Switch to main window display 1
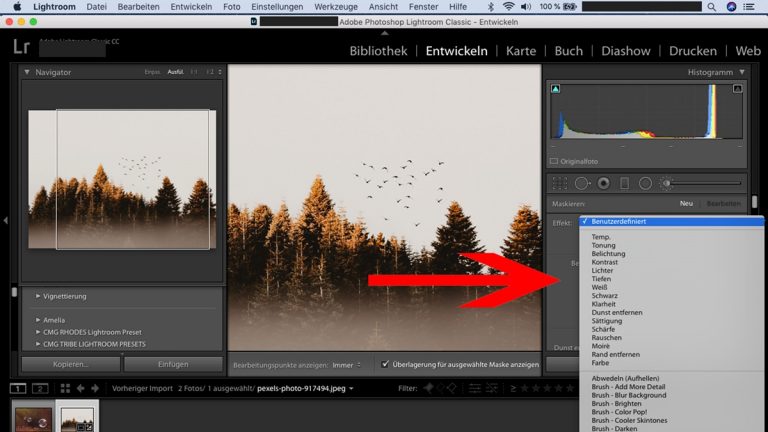Image resolution: width=768 pixels, height=432 pixels. [18, 388]
